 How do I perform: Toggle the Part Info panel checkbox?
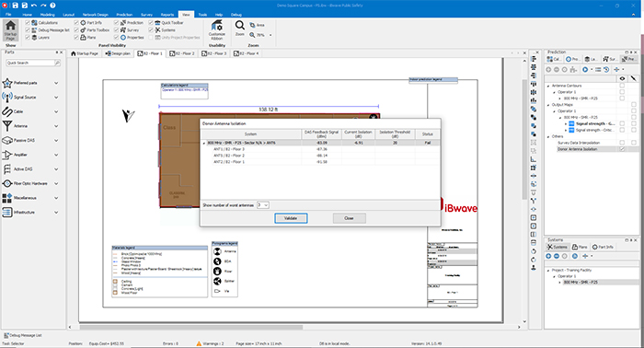coord(76,23)
